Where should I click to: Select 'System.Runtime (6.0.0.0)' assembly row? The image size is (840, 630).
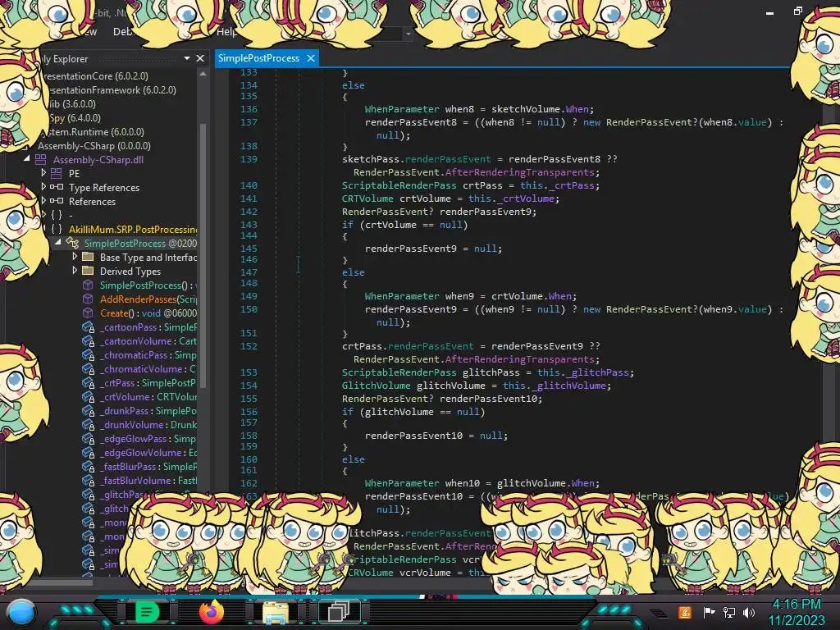pyautogui.click(x=93, y=132)
